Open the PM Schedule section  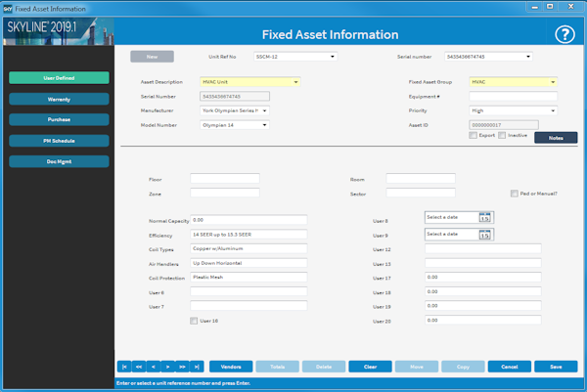click(x=59, y=141)
